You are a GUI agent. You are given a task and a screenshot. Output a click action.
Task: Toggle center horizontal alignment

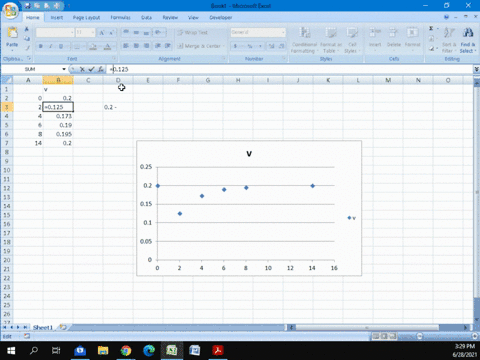click(136, 46)
